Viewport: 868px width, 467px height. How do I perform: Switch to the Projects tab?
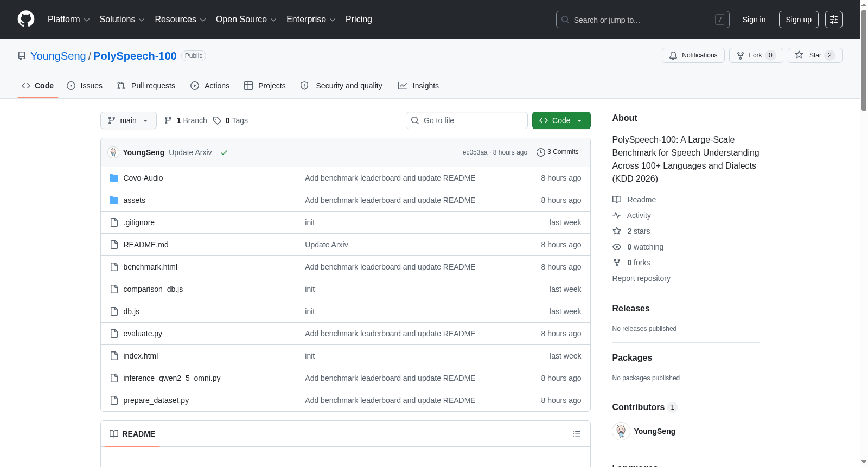(x=265, y=86)
